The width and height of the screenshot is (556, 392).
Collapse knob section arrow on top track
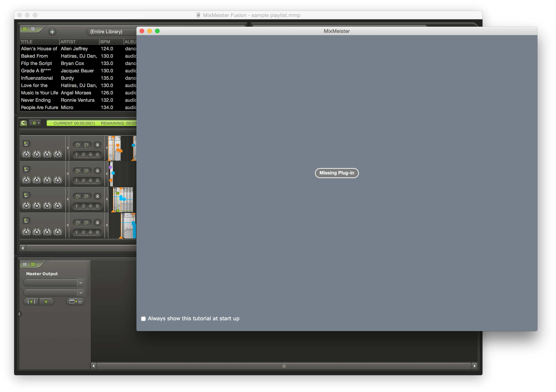click(67, 148)
